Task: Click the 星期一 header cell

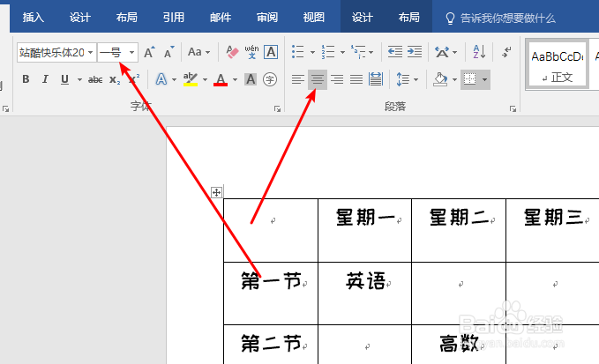Action: point(365,230)
